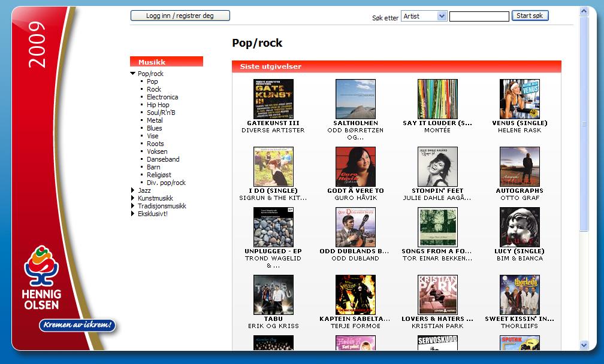The height and width of the screenshot is (364, 604).
Task: Select the Blues subgenre
Action: click(x=155, y=128)
